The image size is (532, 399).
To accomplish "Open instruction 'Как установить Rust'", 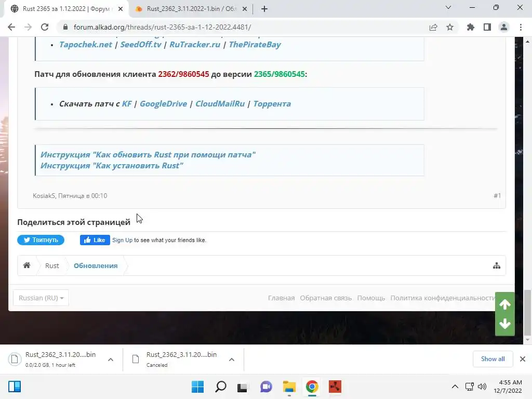I will 112,166.
